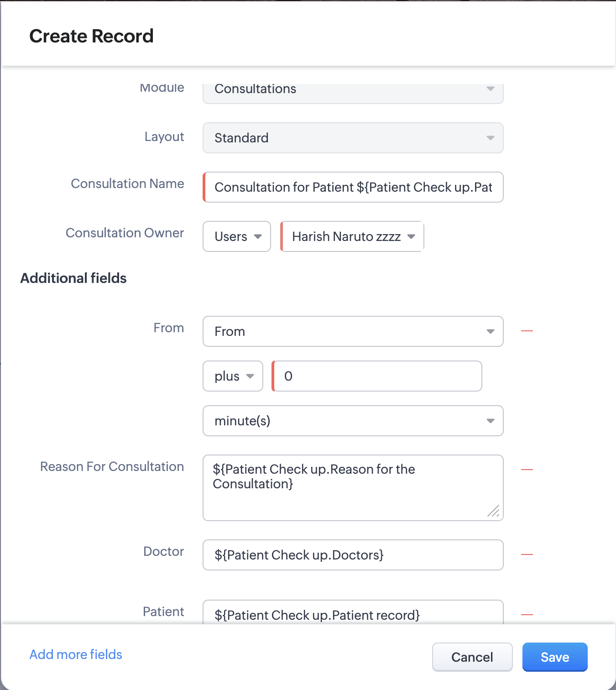Open the minute(s) unit dropdown
Screen dimensions: 616x690
click(353, 421)
